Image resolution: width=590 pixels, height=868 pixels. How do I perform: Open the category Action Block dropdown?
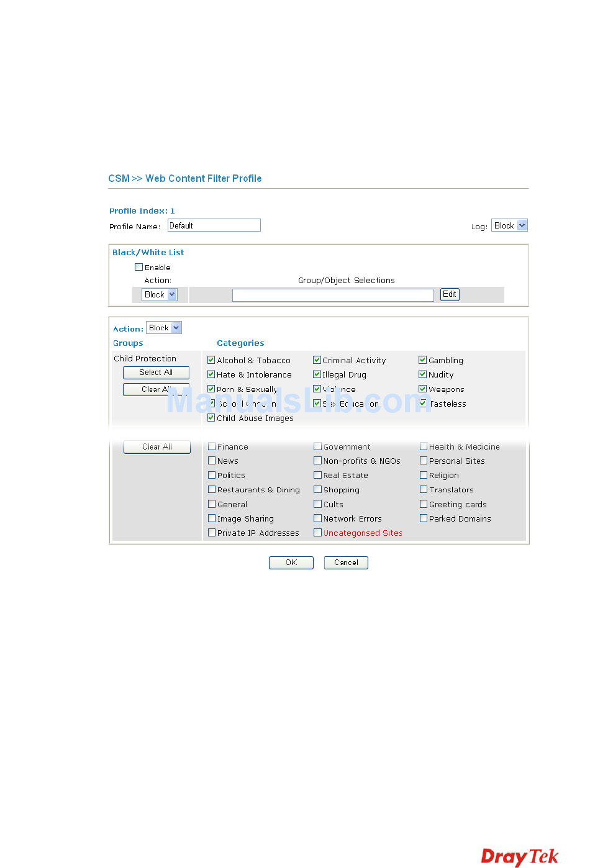pos(164,328)
